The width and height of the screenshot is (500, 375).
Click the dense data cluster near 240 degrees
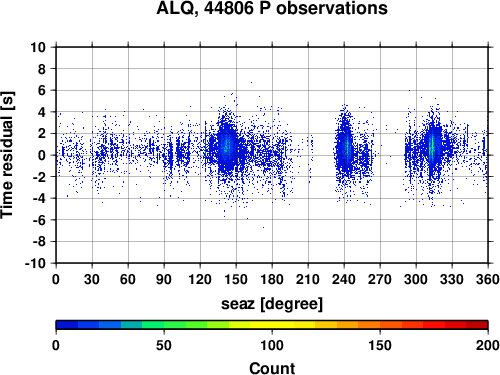(347, 148)
